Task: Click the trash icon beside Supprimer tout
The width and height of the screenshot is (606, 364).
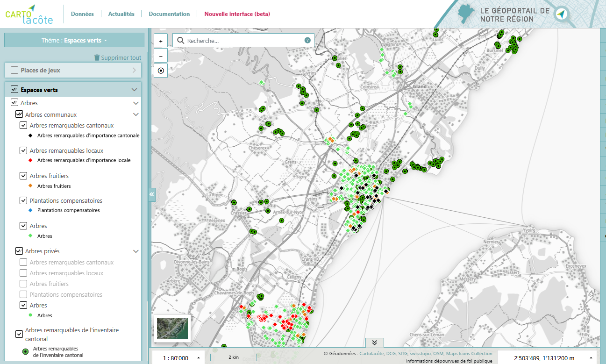Action: (x=97, y=58)
